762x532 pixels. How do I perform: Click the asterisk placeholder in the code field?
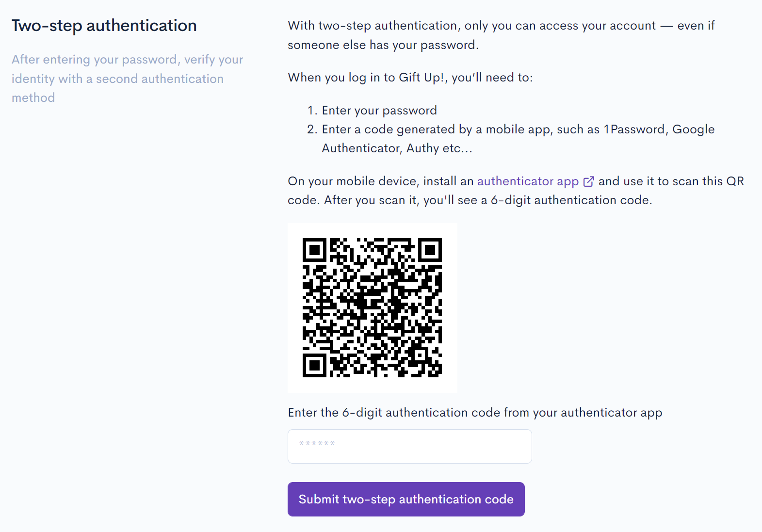[x=317, y=443]
